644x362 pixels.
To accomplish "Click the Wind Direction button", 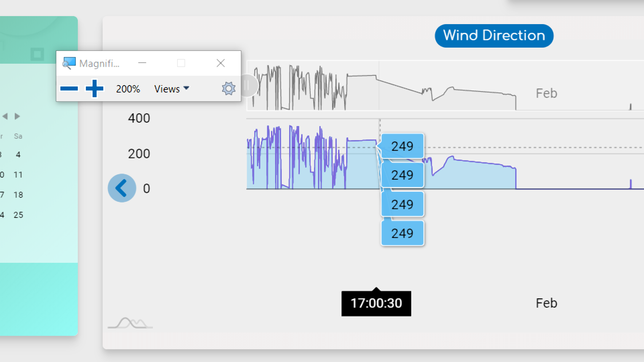I will coord(494,36).
